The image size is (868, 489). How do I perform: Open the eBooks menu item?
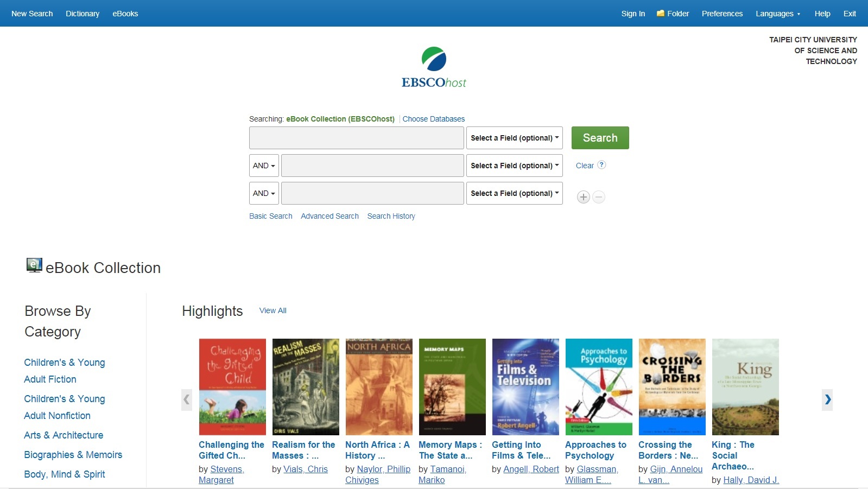click(125, 14)
